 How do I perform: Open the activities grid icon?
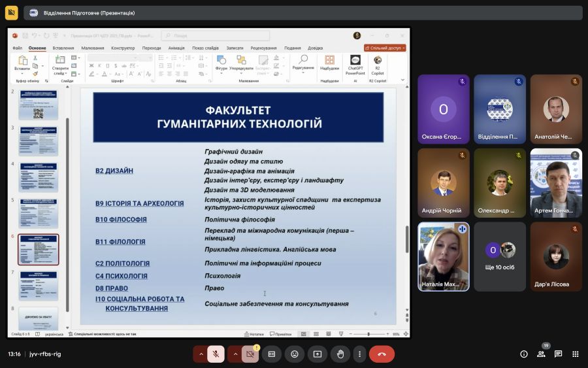(575, 354)
